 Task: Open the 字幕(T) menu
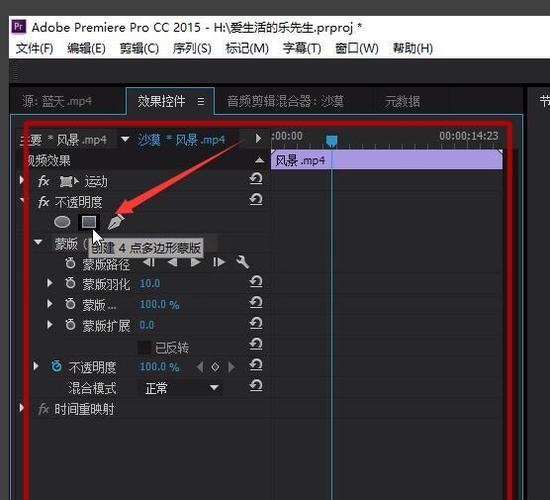302,48
